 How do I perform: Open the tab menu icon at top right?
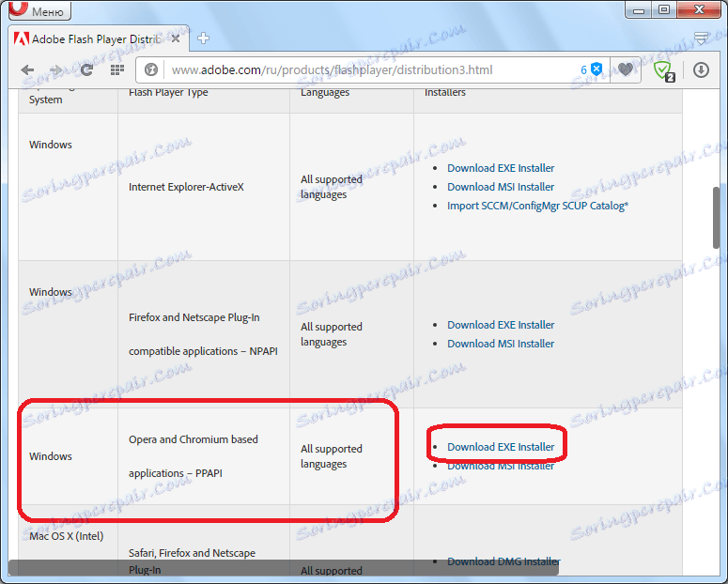701,38
